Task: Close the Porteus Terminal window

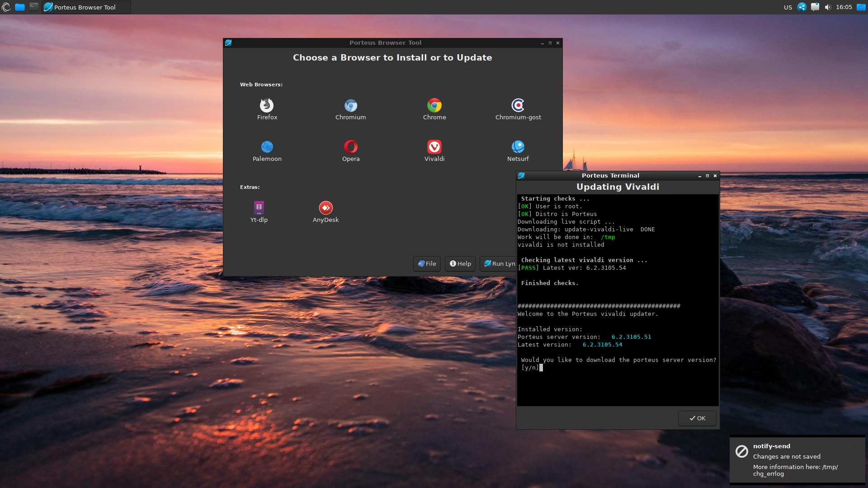Action: pos(715,176)
